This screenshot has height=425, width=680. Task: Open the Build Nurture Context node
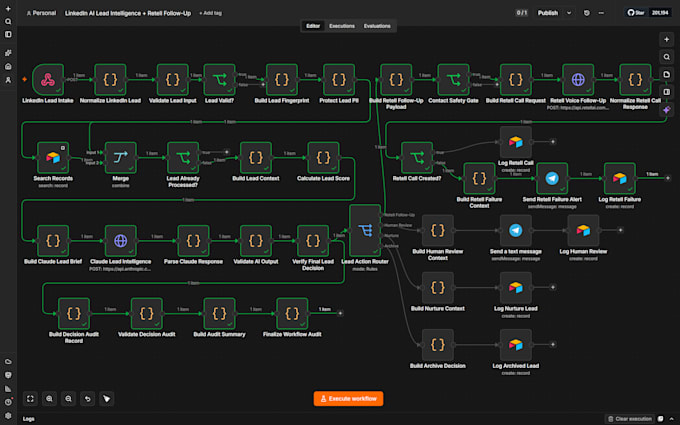coord(438,288)
